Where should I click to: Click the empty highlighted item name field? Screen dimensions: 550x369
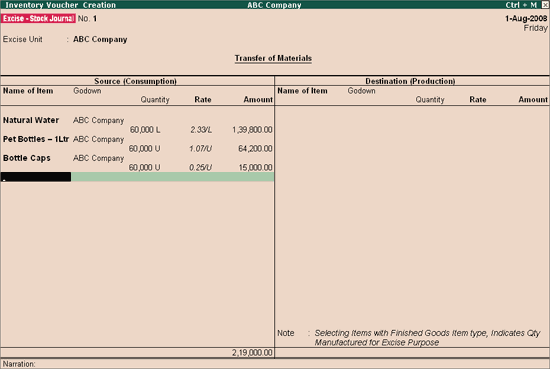tap(36, 177)
